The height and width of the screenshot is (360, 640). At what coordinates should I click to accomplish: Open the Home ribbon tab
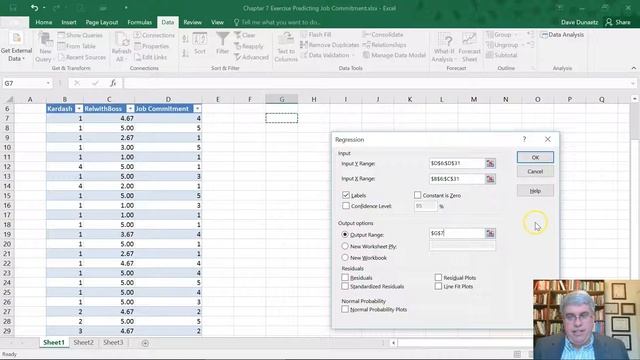44,22
